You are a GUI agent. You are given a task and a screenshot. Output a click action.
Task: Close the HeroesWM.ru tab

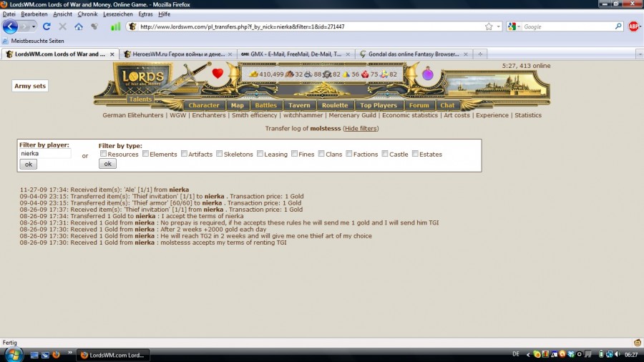click(230, 54)
